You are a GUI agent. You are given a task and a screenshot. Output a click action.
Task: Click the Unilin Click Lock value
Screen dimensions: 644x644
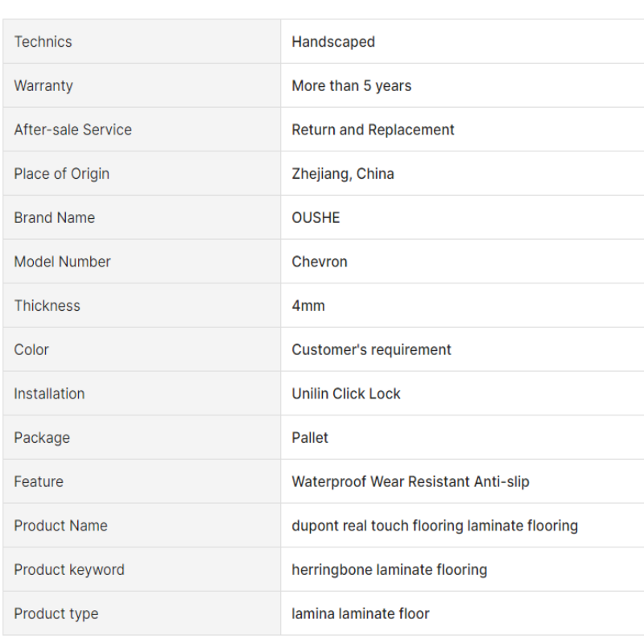[346, 394]
